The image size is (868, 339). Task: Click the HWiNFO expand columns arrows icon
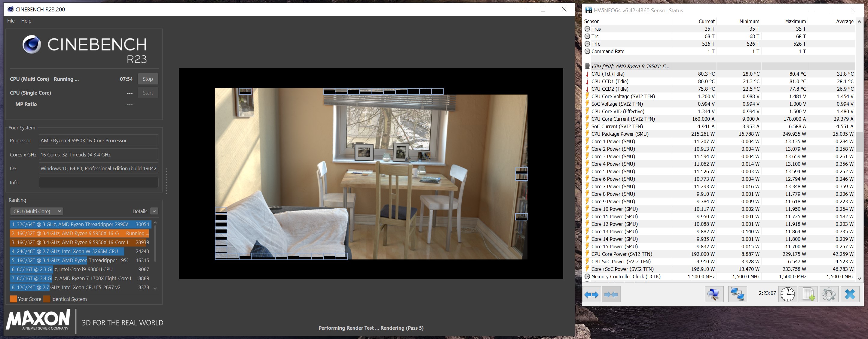pos(592,295)
